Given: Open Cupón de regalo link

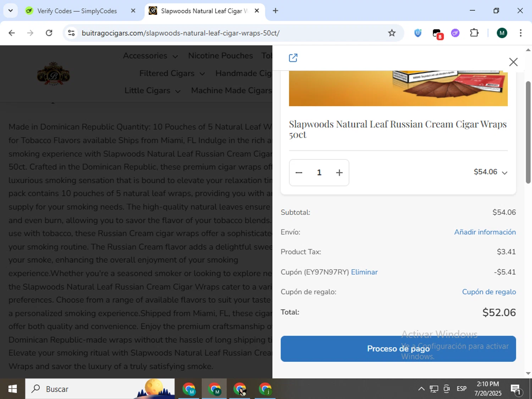Looking at the screenshot, I should 489,292.
